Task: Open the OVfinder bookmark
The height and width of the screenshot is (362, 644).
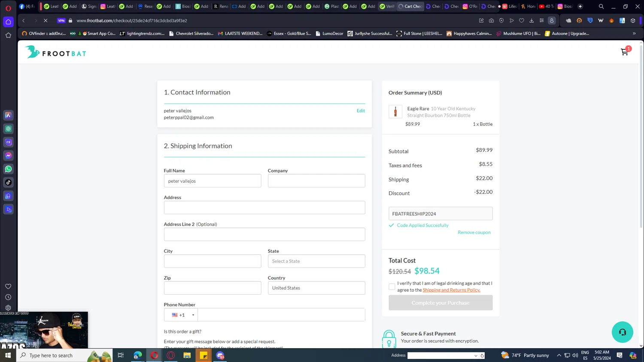Action: [x=44, y=33]
